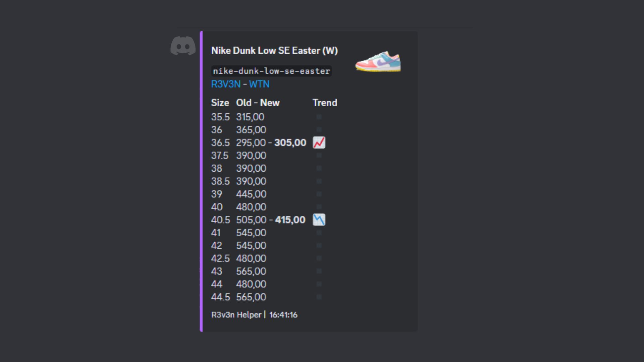Click the new price 305,00
644x362 pixels.
point(290,143)
